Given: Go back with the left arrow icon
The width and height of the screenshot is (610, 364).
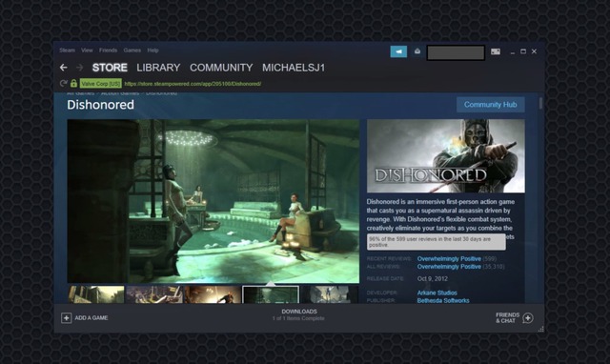Looking at the screenshot, I should [x=64, y=68].
